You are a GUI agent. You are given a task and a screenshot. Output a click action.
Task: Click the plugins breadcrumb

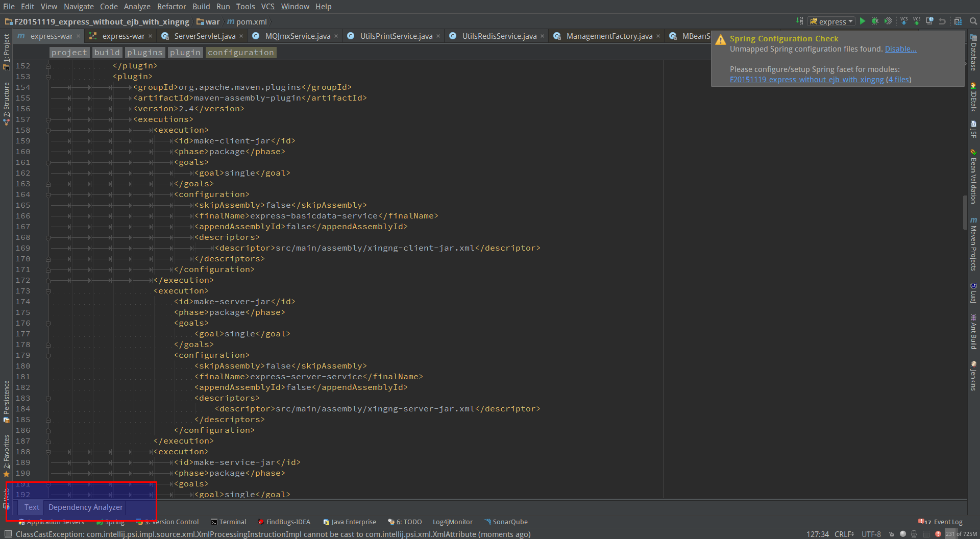[x=144, y=52]
